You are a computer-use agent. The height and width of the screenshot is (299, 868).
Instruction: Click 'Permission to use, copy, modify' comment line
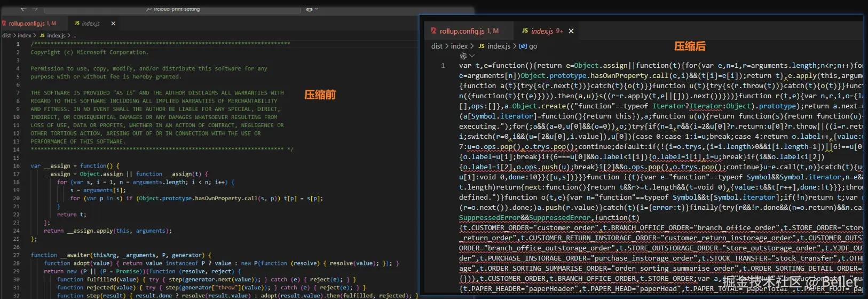click(x=149, y=68)
